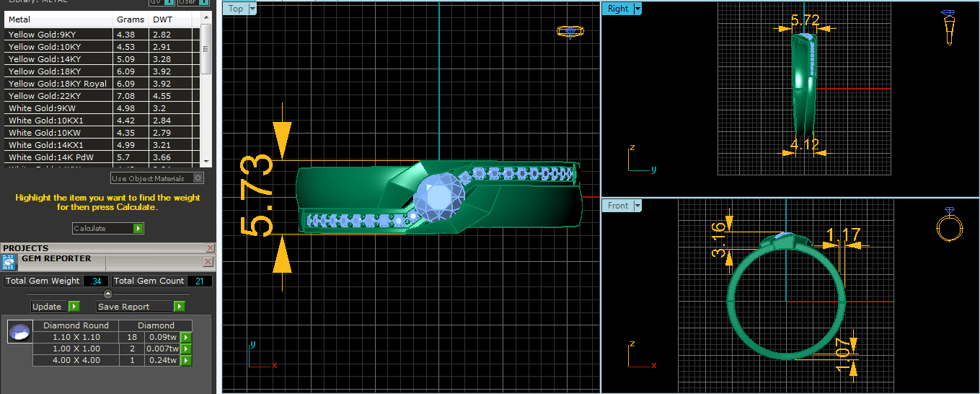Open the Right viewport dropdown menu
Image resolution: width=980 pixels, height=394 pixels.
tap(637, 9)
